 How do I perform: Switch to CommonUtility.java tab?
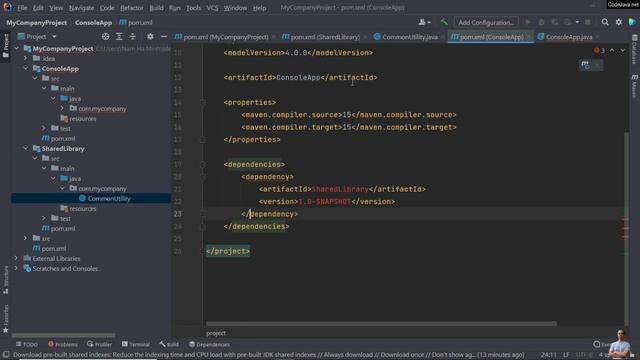pyautogui.click(x=409, y=37)
